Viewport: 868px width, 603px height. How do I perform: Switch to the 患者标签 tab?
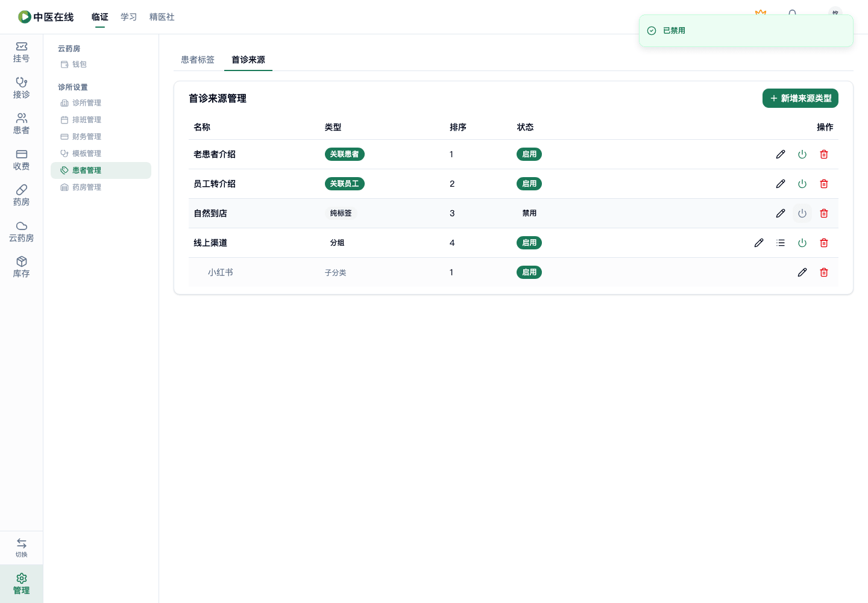click(198, 60)
